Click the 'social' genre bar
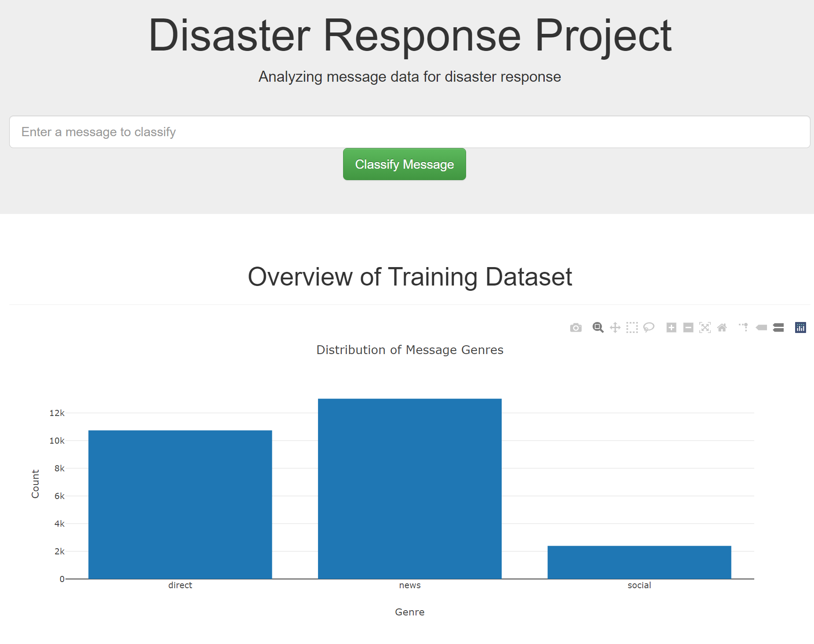This screenshot has width=814, height=644. click(639, 562)
